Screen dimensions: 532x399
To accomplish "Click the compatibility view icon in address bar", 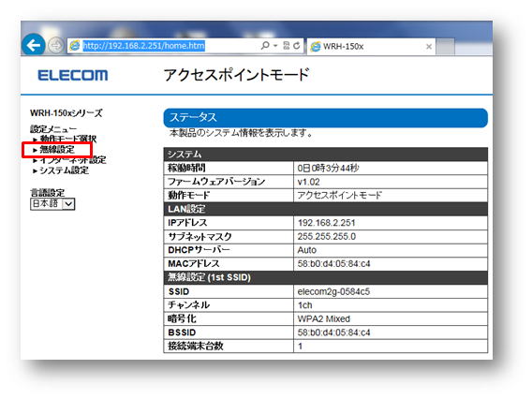I will point(287,46).
